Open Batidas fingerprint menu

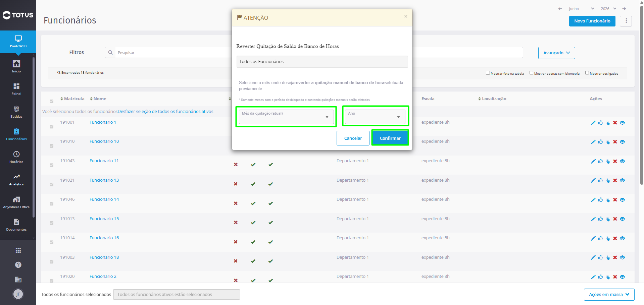click(x=16, y=112)
